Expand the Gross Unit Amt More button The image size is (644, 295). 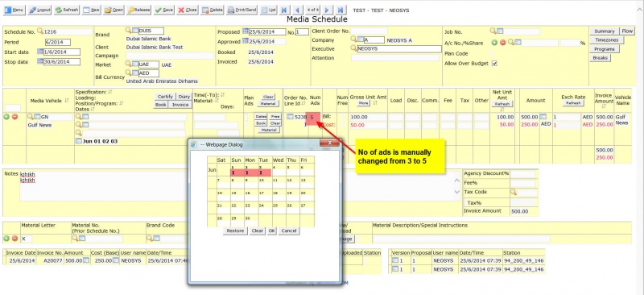coord(364,103)
